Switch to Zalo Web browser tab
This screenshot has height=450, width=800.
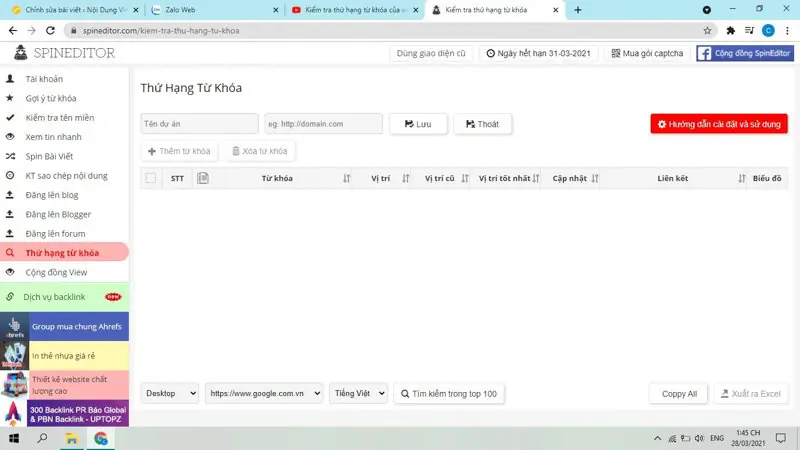(x=215, y=10)
